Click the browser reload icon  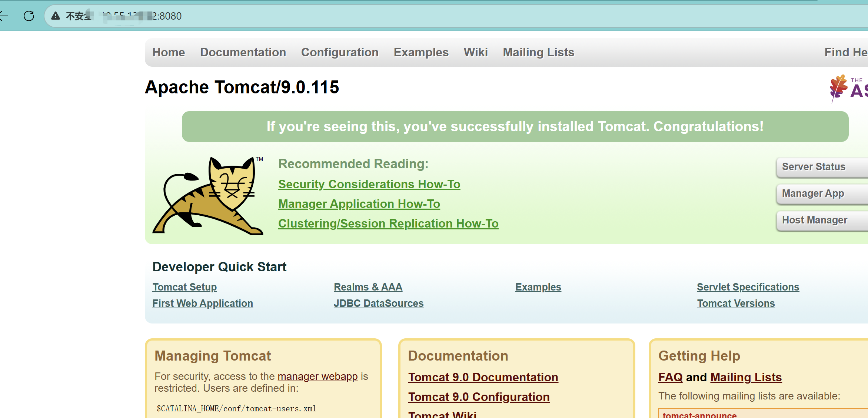tap(29, 16)
